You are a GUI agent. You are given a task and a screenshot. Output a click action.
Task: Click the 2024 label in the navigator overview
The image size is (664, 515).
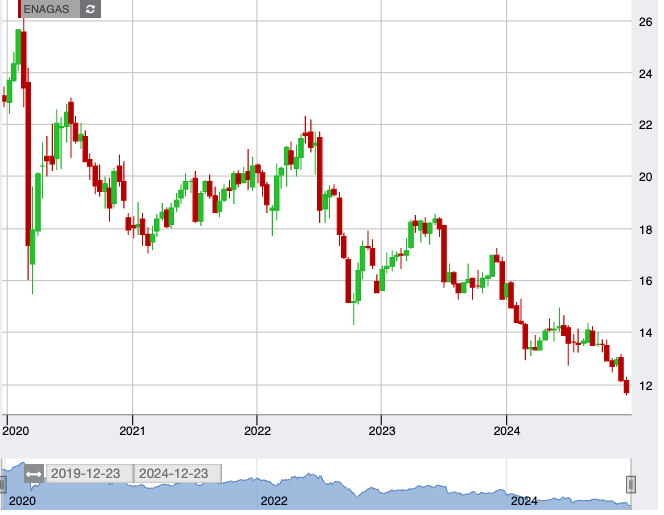click(x=524, y=501)
